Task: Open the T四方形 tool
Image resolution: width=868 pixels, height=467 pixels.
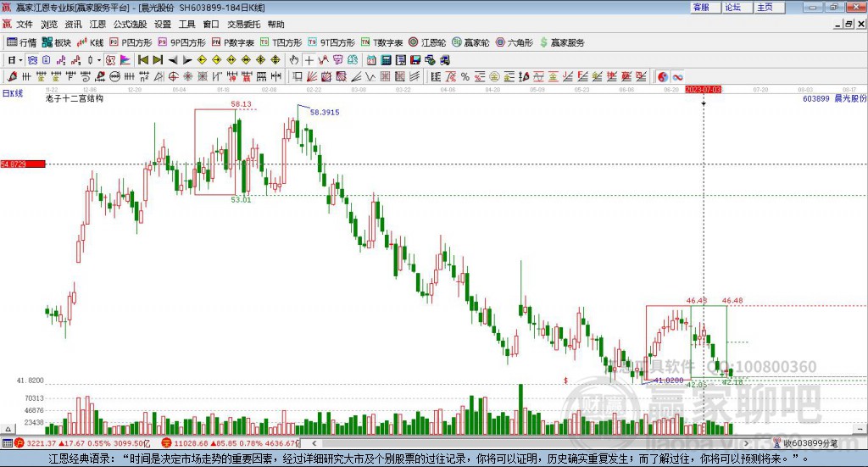Action: click(281, 42)
